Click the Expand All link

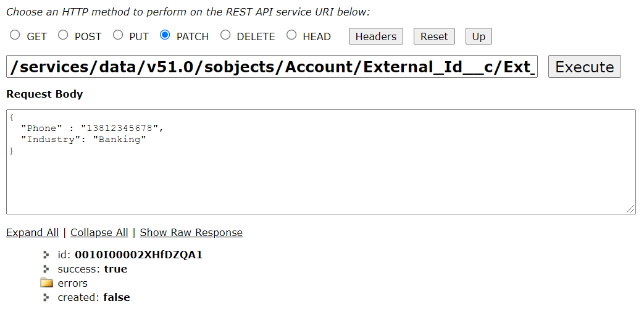pos(33,232)
